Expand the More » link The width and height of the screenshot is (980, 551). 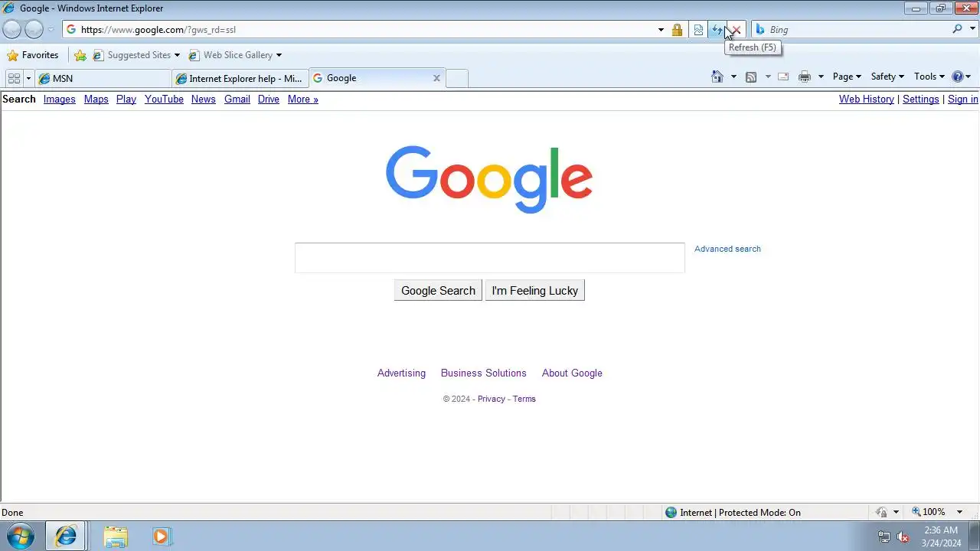pos(303,99)
